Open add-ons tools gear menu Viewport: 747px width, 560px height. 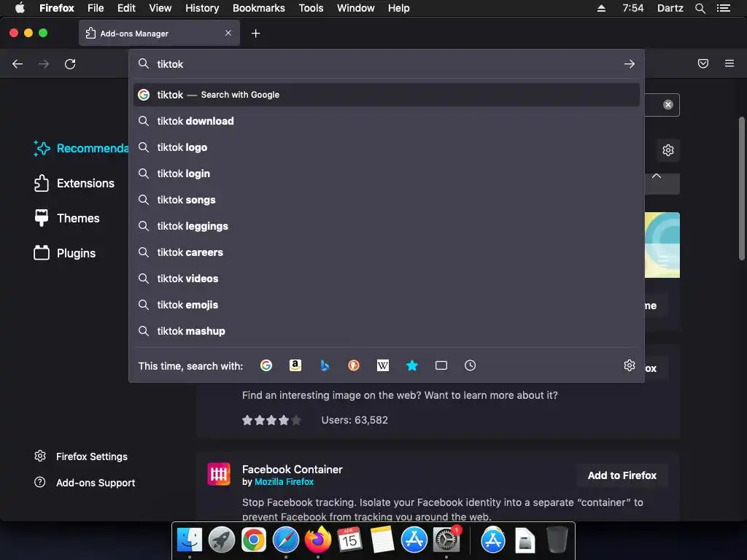tap(668, 150)
